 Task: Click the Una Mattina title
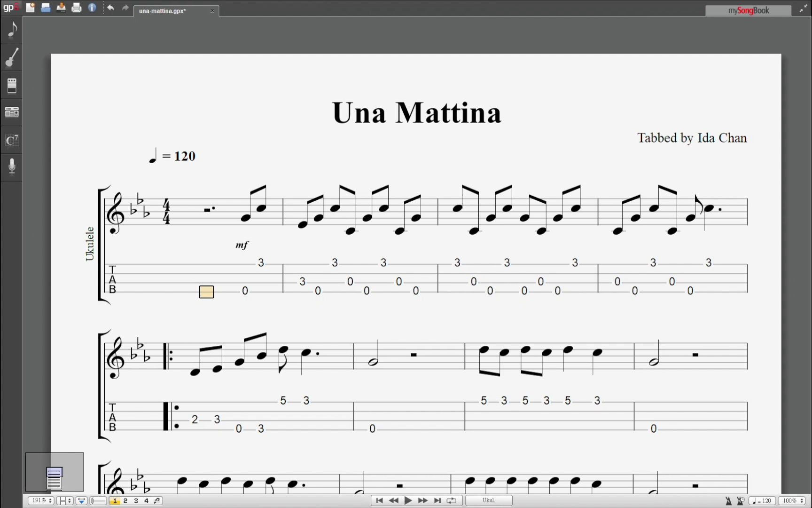point(416,113)
